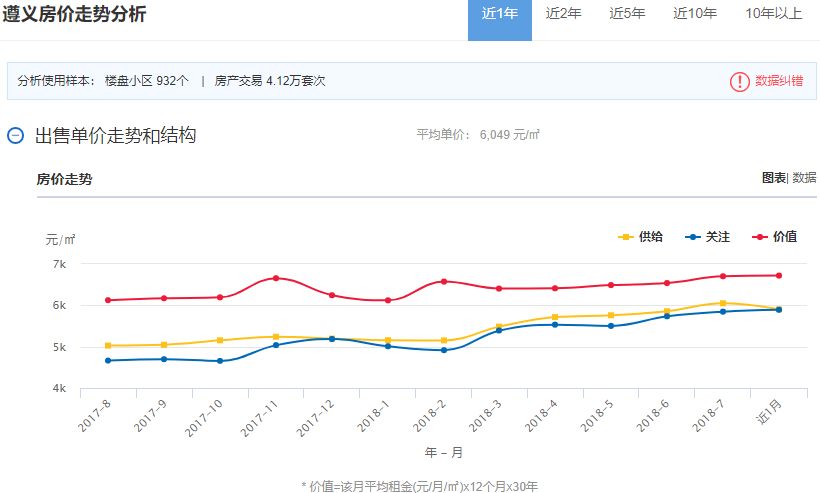The image size is (820, 493).
Task: Select the 近1年 time range tab
Action: tap(500, 14)
